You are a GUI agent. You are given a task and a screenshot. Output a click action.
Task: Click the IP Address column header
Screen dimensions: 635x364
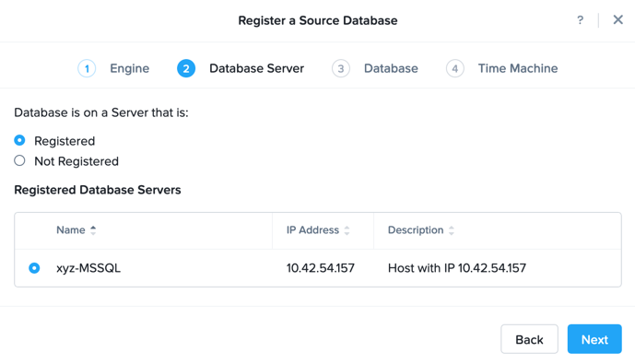(x=312, y=230)
